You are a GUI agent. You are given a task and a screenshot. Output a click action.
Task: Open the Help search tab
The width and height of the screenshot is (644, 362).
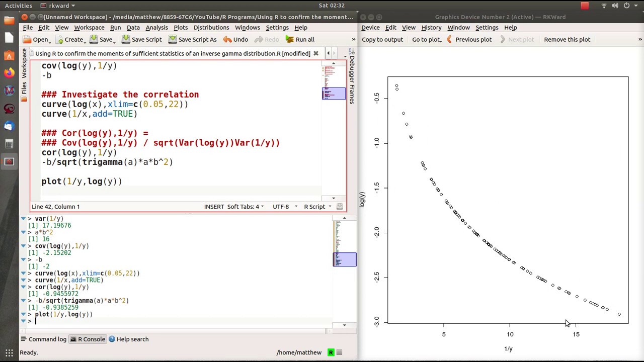pyautogui.click(x=128, y=339)
